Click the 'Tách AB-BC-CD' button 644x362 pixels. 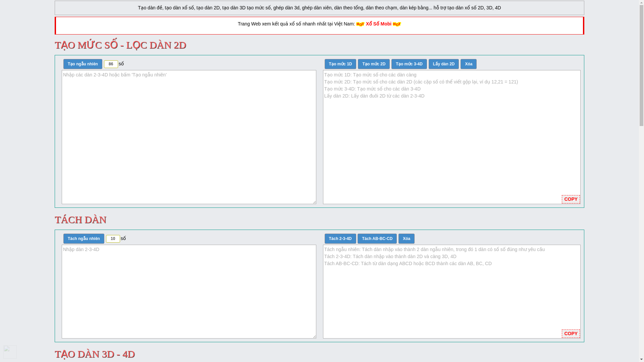(x=377, y=239)
